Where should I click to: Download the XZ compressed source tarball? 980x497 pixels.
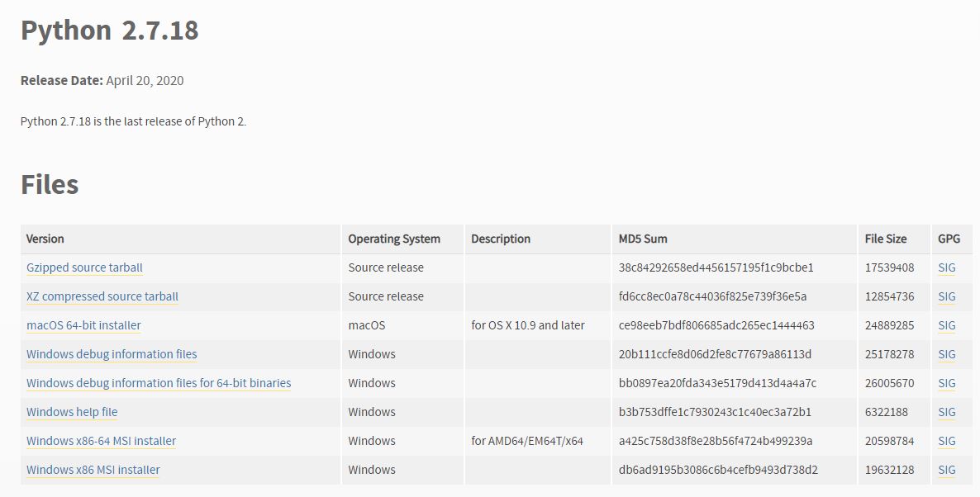102,296
